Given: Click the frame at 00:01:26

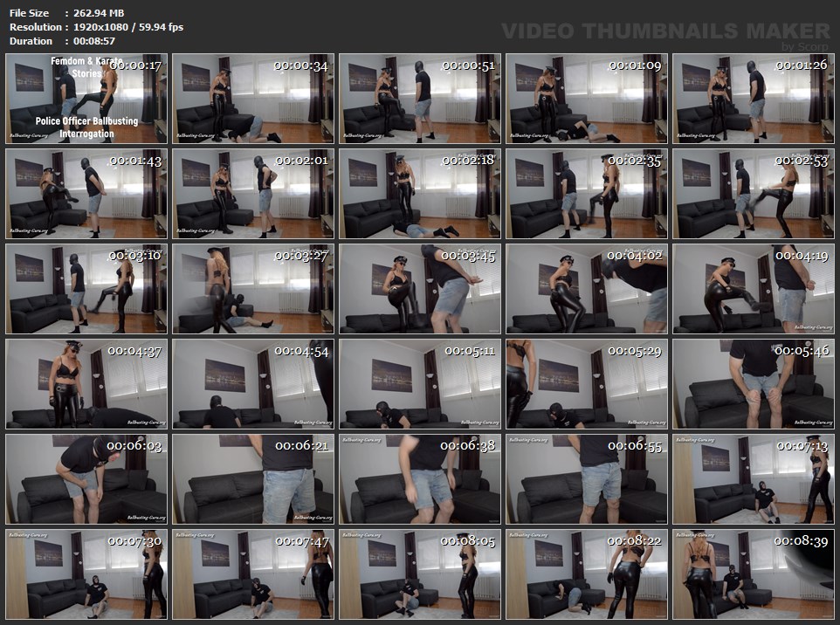Looking at the screenshot, I should click(754, 98).
